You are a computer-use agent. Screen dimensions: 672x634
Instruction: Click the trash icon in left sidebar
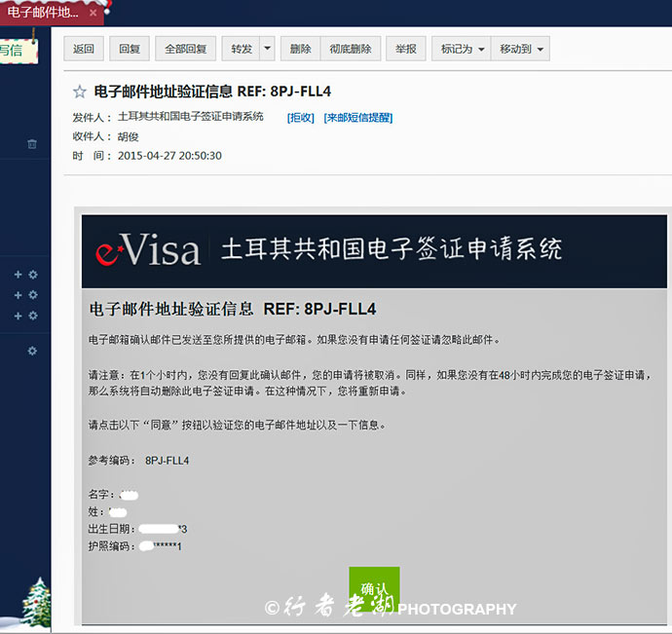(32, 144)
